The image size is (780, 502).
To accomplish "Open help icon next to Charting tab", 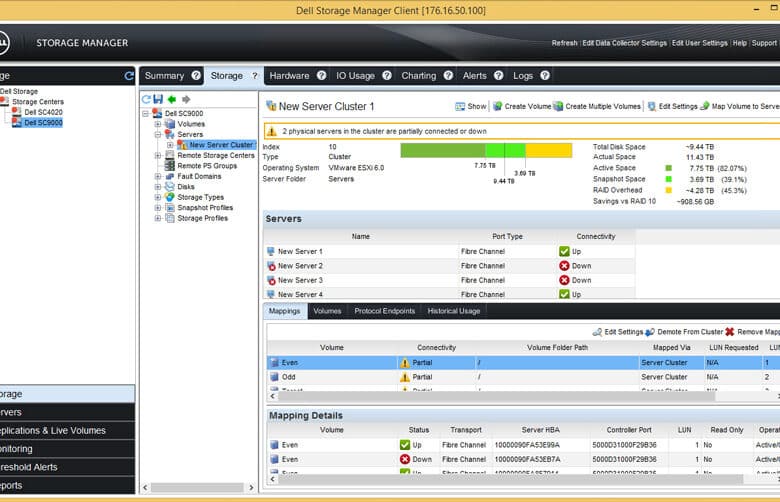I will (448, 76).
